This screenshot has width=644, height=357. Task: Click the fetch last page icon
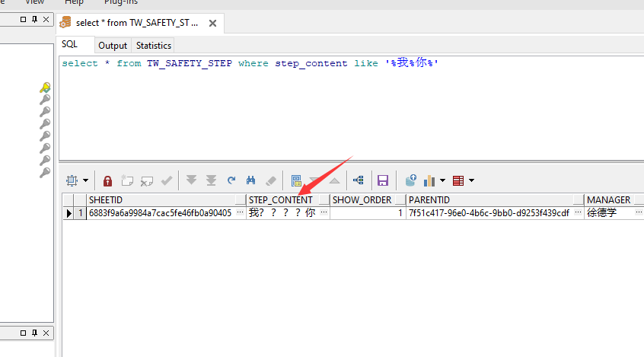point(211,180)
